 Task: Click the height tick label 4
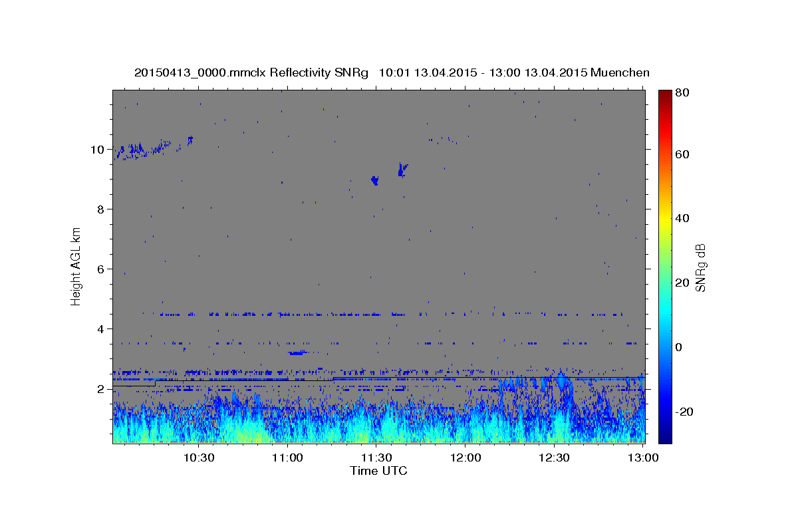pyautogui.click(x=101, y=329)
